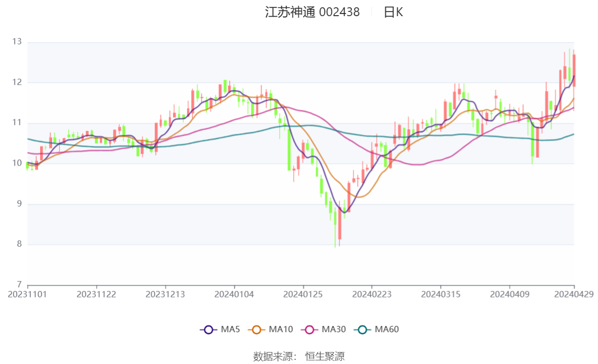Toggle the MA30 legend circle marker
This screenshot has height=364, width=598.
point(309,330)
